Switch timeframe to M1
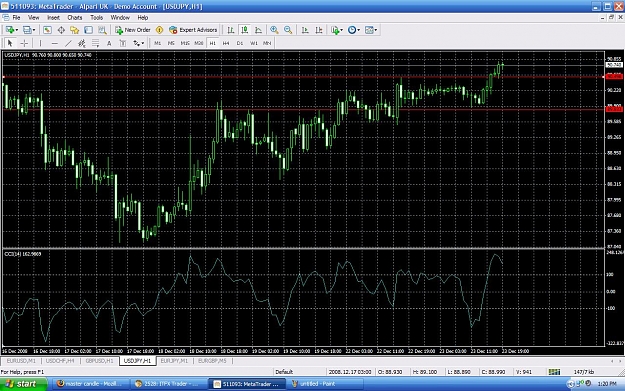625x391 pixels. click(157, 43)
